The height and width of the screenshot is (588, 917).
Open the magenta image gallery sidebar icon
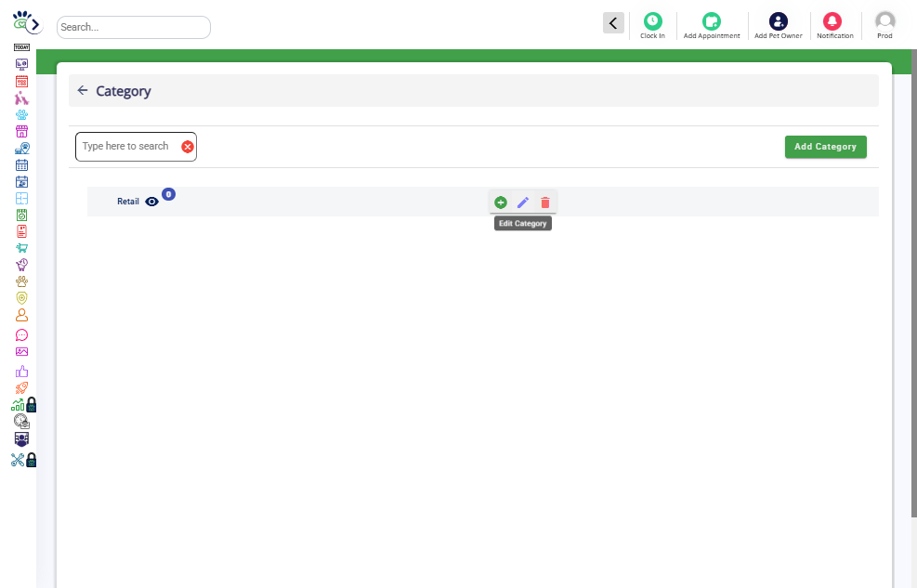(x=21, y=352)
